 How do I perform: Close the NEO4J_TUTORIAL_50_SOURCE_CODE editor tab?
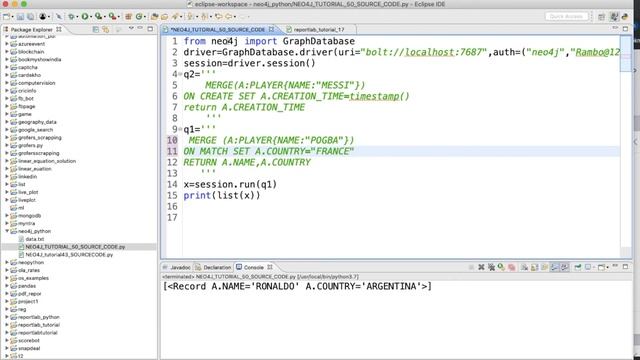271,29
